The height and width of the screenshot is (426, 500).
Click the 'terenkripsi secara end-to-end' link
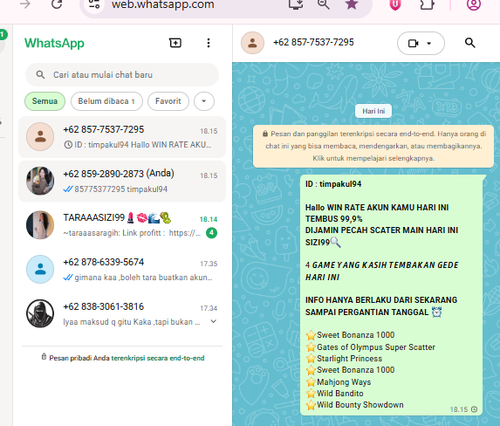point(158,358)
